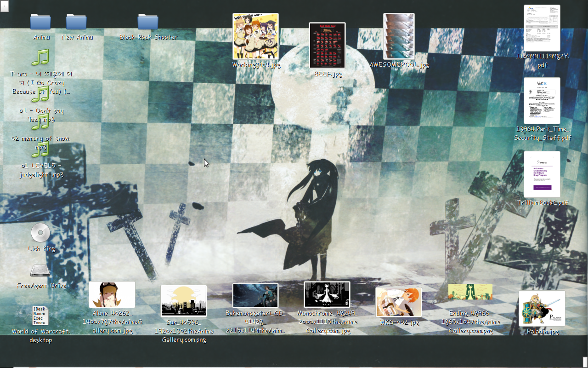Image resolution: width=588 pixels, height=368 pixels.
Task: Click the Part_Time_Security_Staff.pdf file
Action: point(542,101)
